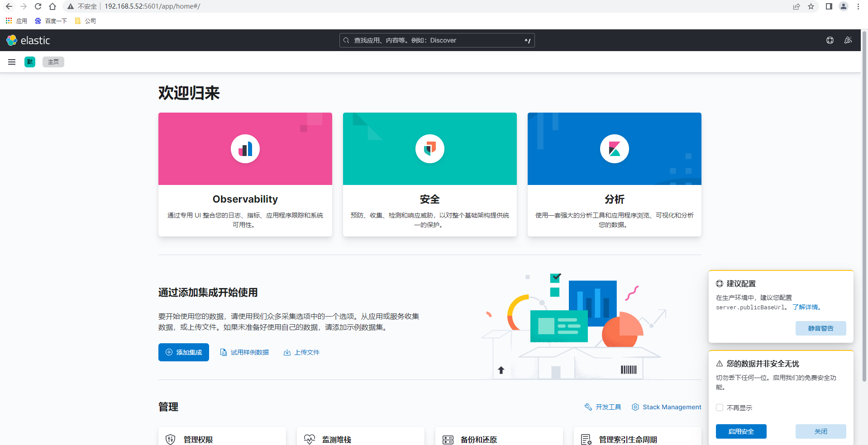Click the 添加集成 button
This screenshot has height=445, width=868.
coord(184,352)
